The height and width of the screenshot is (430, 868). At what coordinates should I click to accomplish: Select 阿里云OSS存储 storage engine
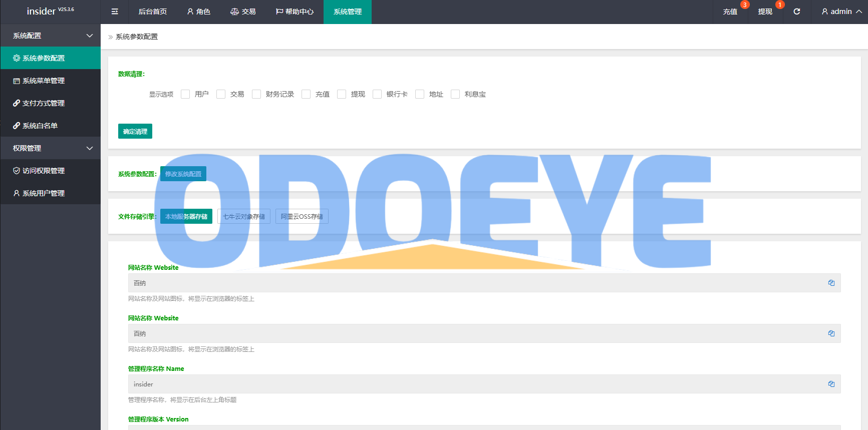click(302, 216)
